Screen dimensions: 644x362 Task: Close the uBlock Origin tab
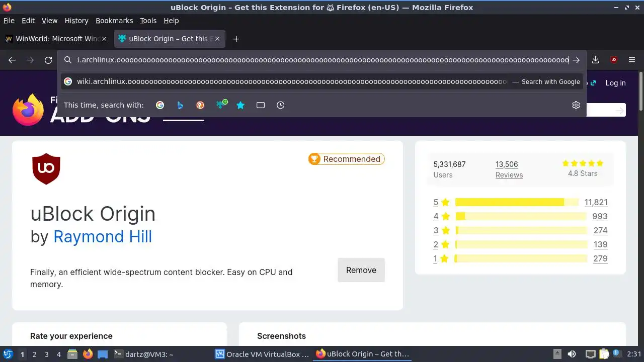click(218, 39)
